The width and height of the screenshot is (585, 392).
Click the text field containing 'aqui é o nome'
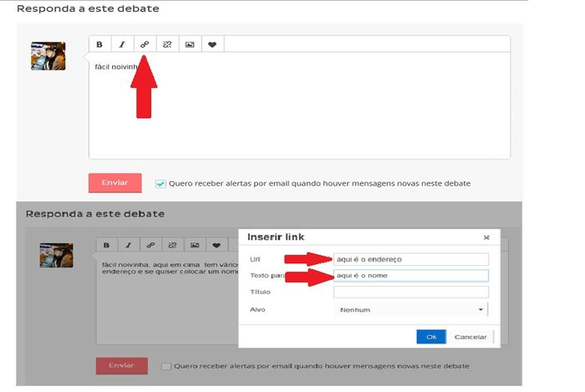(x=411, y=276)
